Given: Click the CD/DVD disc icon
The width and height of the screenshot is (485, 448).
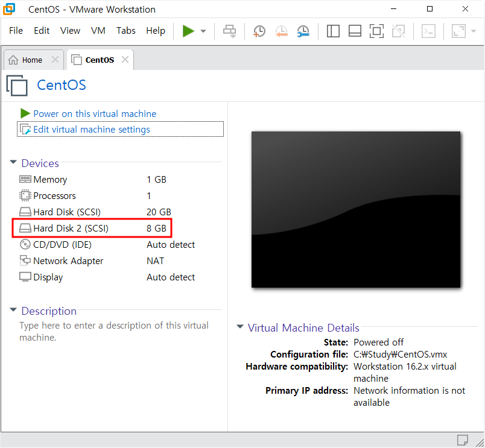Looking at the screenshot, I should (25, 244).
